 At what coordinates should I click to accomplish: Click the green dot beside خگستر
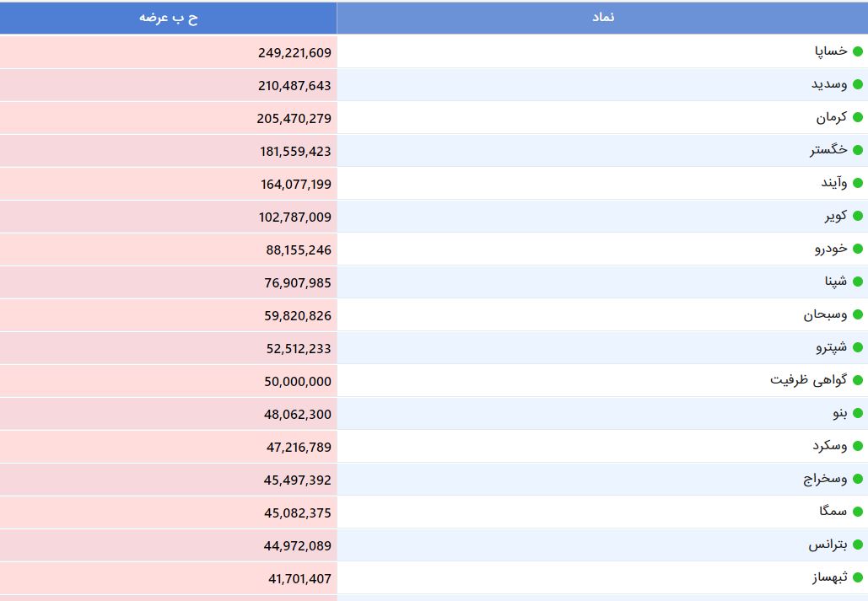(858, 150)
